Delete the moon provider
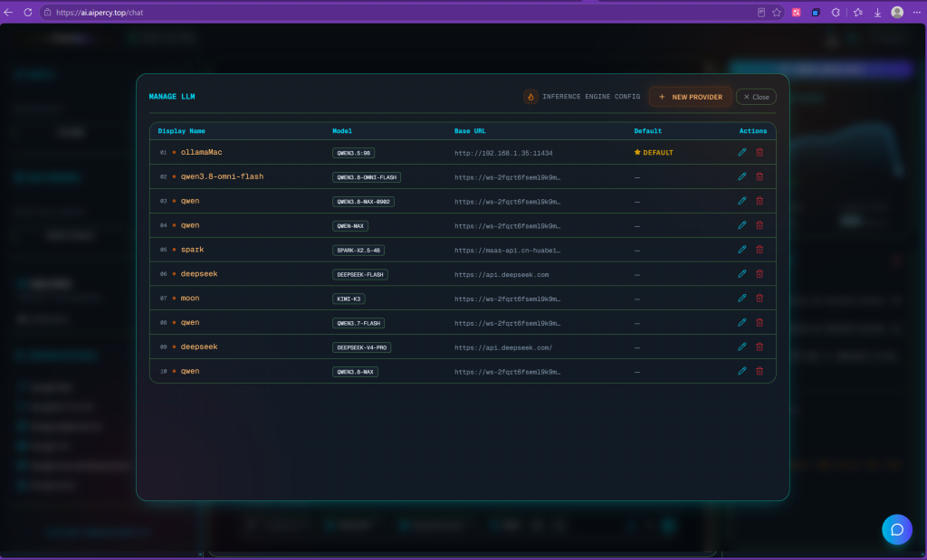The image size is (927, 560). click(760, 299)
